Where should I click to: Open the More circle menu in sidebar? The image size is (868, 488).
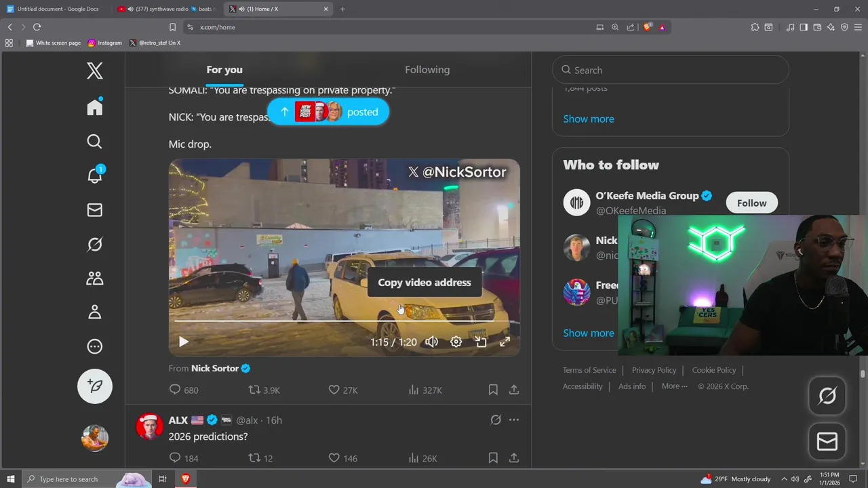[x=95, y=346]
